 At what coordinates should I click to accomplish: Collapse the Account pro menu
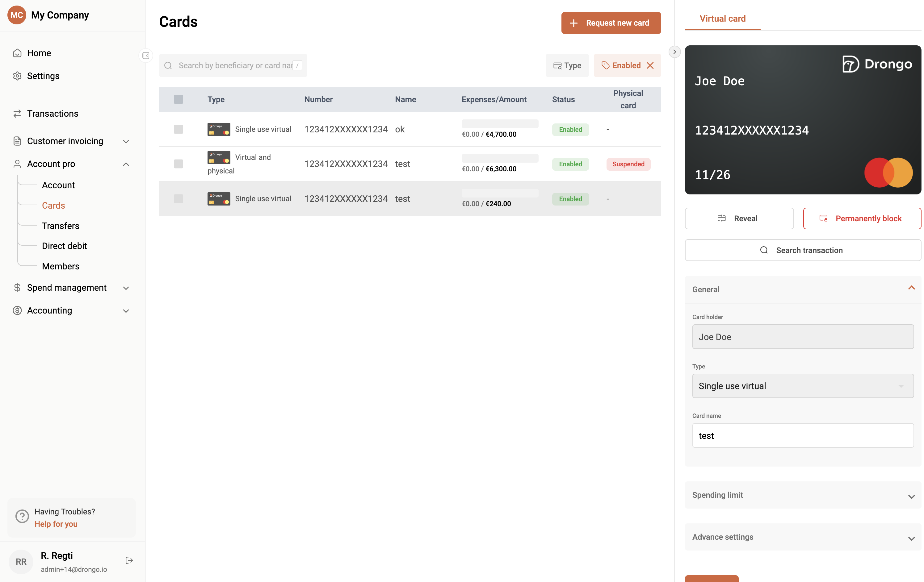[x=126, y=164]
